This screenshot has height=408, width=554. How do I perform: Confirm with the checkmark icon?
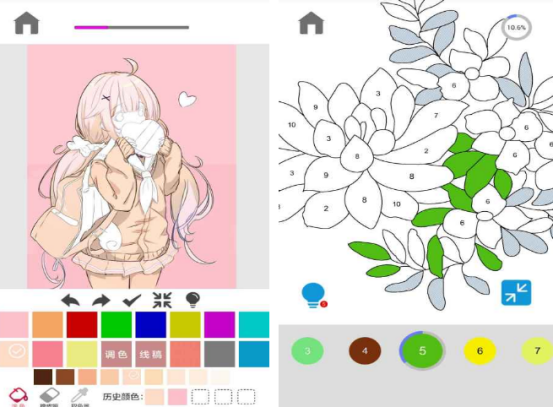point(132,300)
